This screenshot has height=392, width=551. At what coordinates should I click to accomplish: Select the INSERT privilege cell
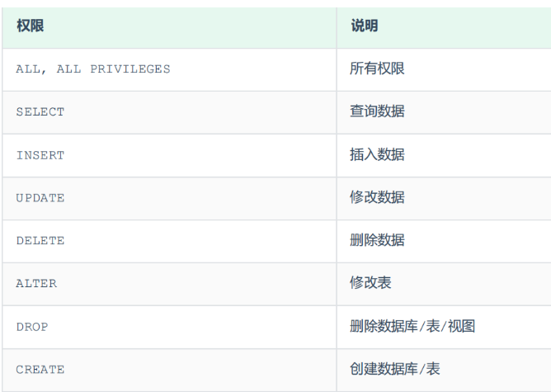tap(40, 155)
